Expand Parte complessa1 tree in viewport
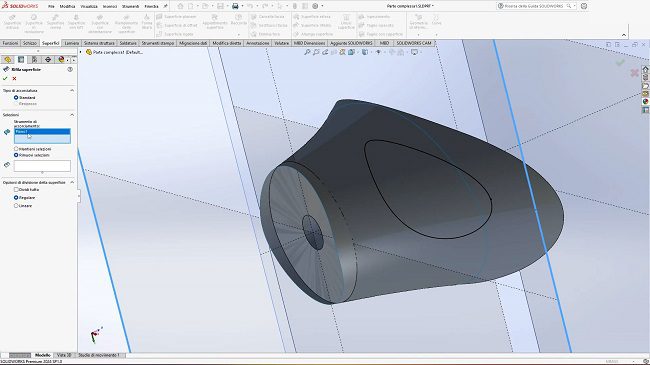Image resolution: width=650 pixels, height=365 pixels. (81, 52)
